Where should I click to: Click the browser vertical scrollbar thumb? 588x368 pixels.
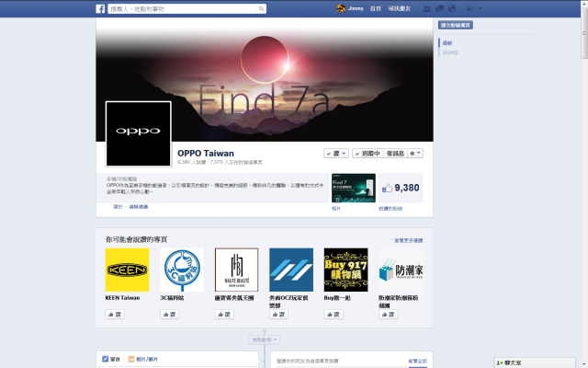click(x=584, y=33)
